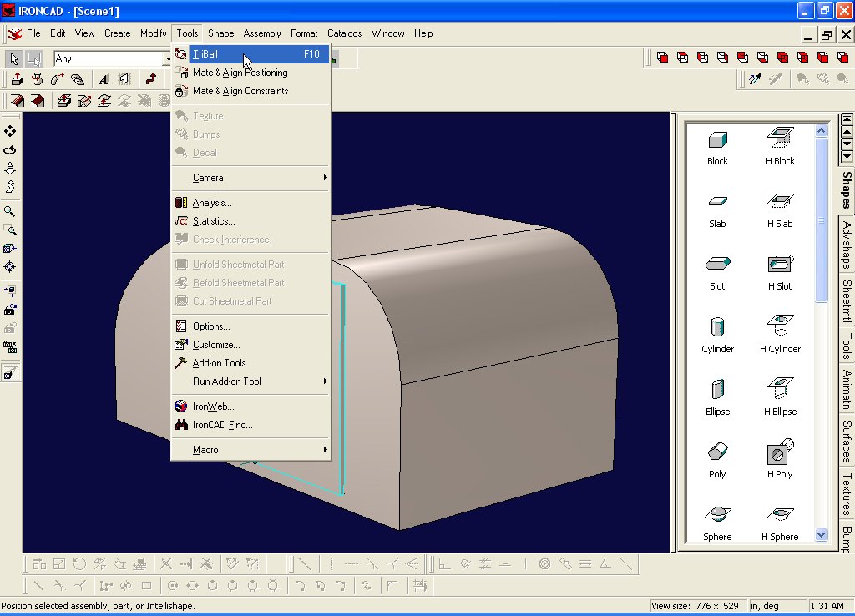Select TriBall from the Tools menu
This screenshot has width=855, height=616.
point(250,54)
